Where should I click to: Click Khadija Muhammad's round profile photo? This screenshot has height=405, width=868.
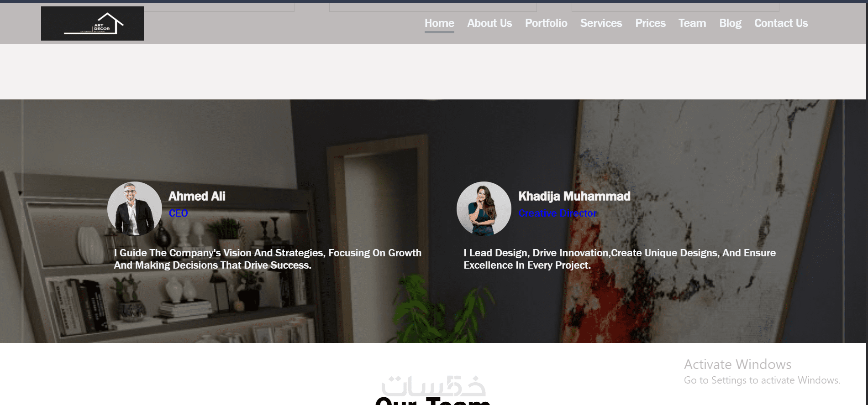click(484, 209)
